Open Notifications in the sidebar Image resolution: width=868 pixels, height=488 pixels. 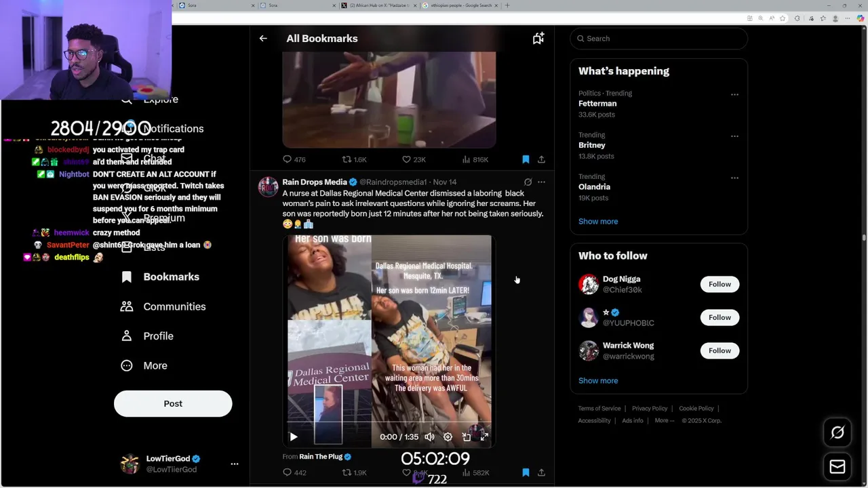click(x=173, y=129)
